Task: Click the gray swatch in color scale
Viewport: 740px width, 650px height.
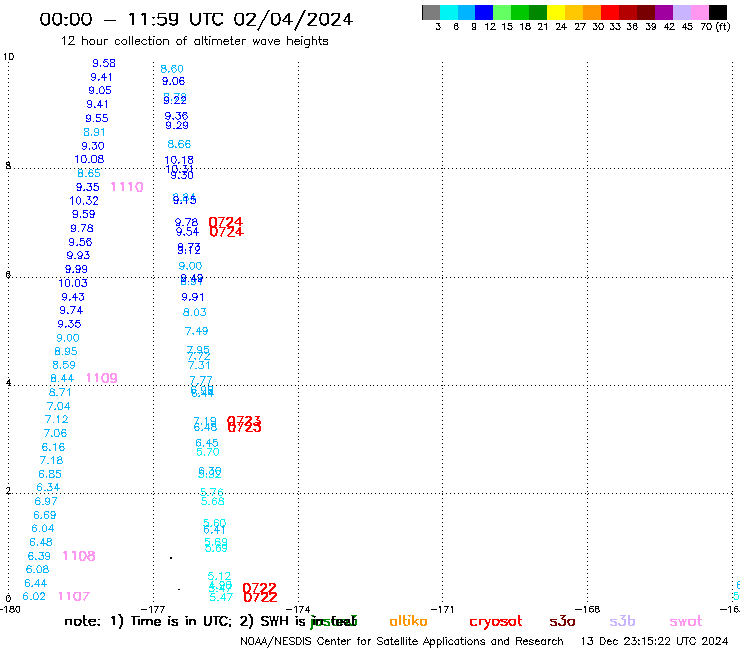Action: click(431, 12)
